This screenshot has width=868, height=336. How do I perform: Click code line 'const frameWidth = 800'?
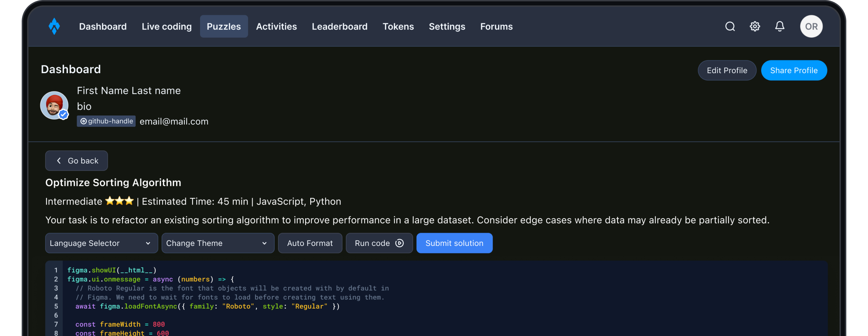[120, 324]
